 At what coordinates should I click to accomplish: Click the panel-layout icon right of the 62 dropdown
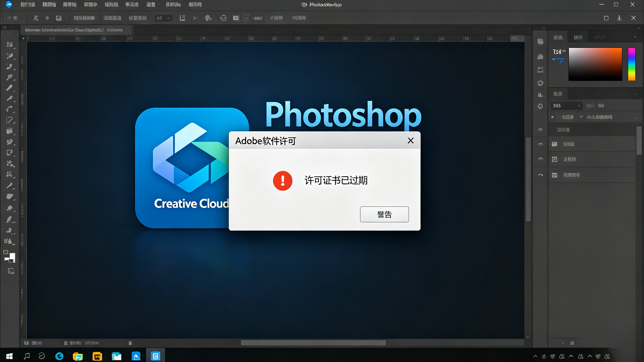pos(182,18)
